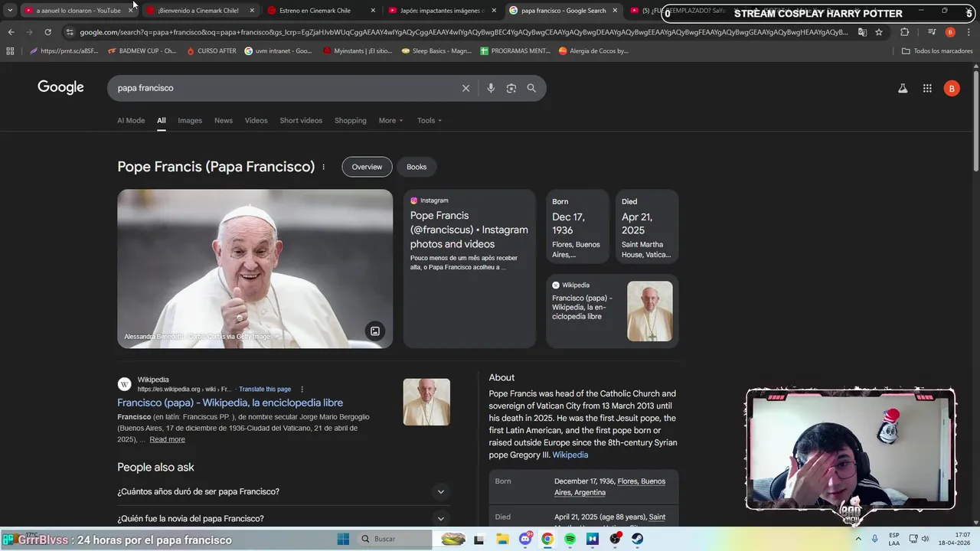Image resolution: width=980 pixels, height=551 pixels.
Task: Click the magnifier search submit icon
Action: pos(531,88)
